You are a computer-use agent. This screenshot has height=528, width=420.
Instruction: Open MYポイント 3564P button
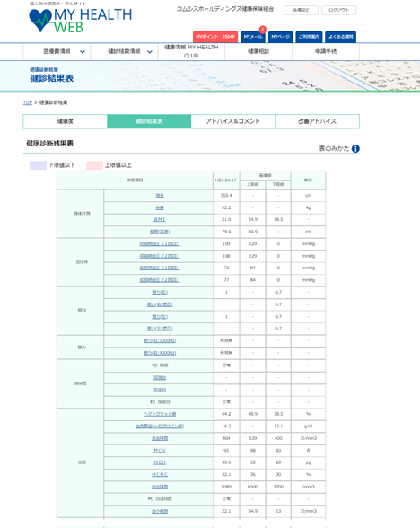coord(215,37)
